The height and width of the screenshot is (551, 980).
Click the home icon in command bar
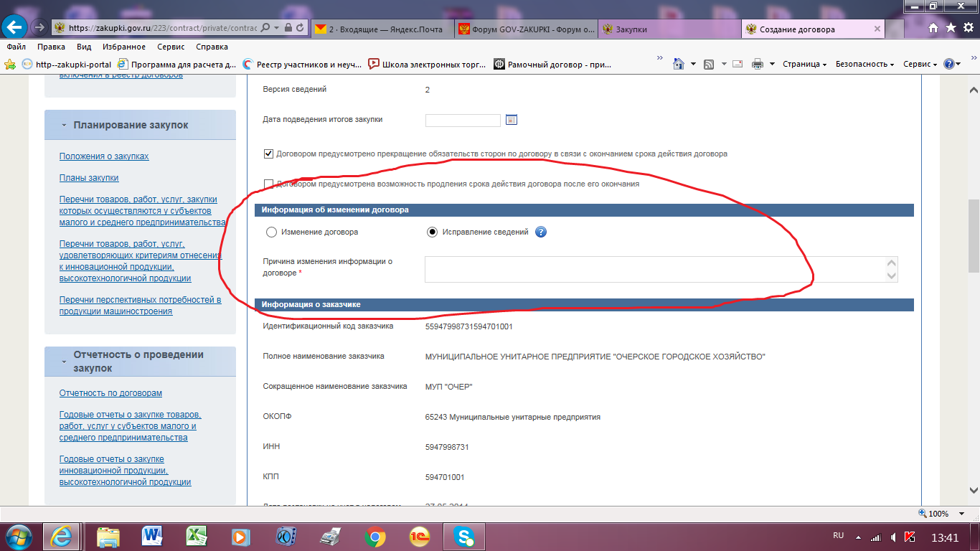pyautogui.click(x=679, y=64)
